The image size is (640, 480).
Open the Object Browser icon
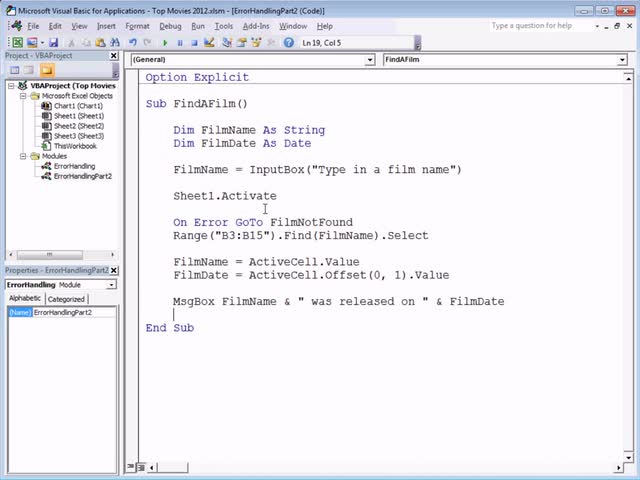(256, 42)
